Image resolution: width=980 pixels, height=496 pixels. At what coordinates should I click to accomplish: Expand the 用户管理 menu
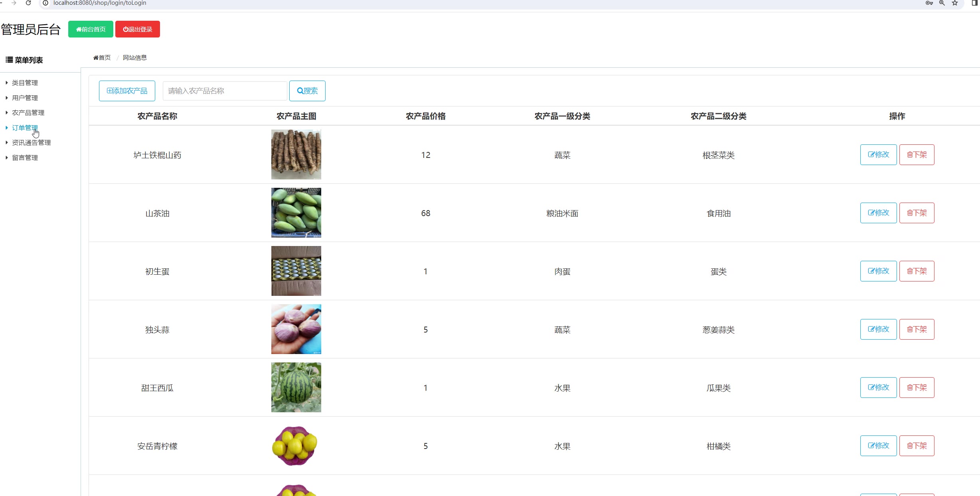[25, 98]
